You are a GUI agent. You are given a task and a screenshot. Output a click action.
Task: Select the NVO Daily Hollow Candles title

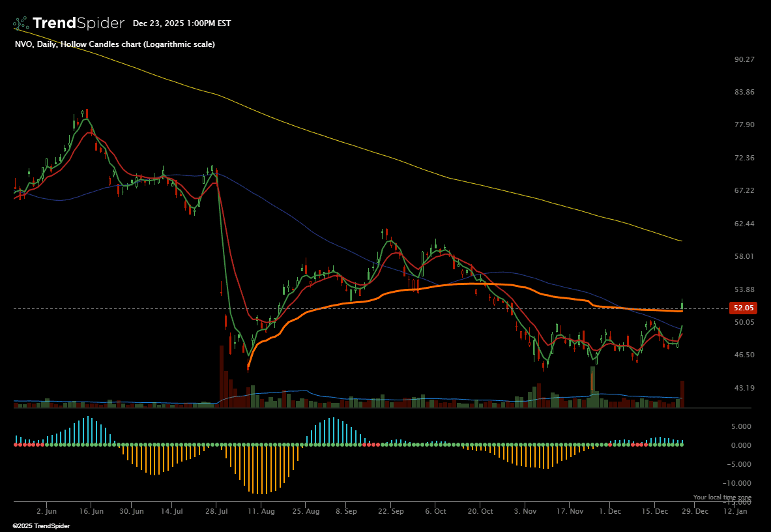click(x=115, y=44)
